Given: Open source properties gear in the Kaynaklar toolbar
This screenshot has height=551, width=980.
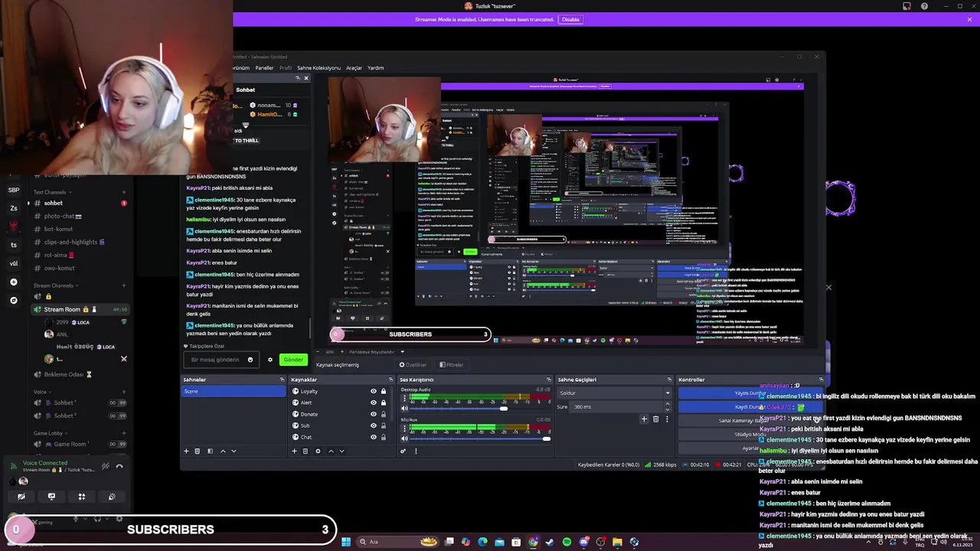Looking at the screenshot, I should (318, 451).
